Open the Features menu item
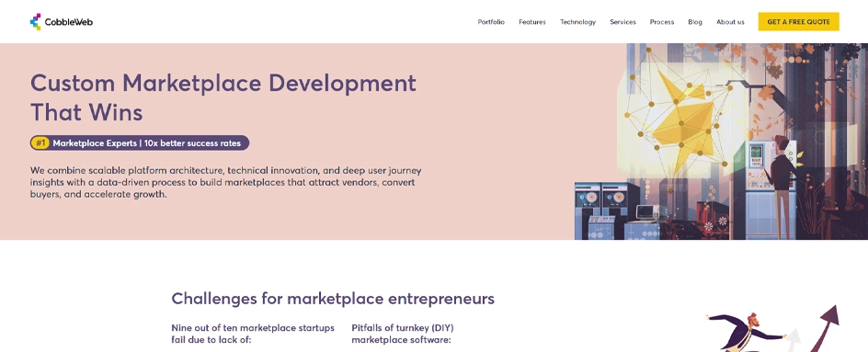The image size is (868, 352). point(532,22)
